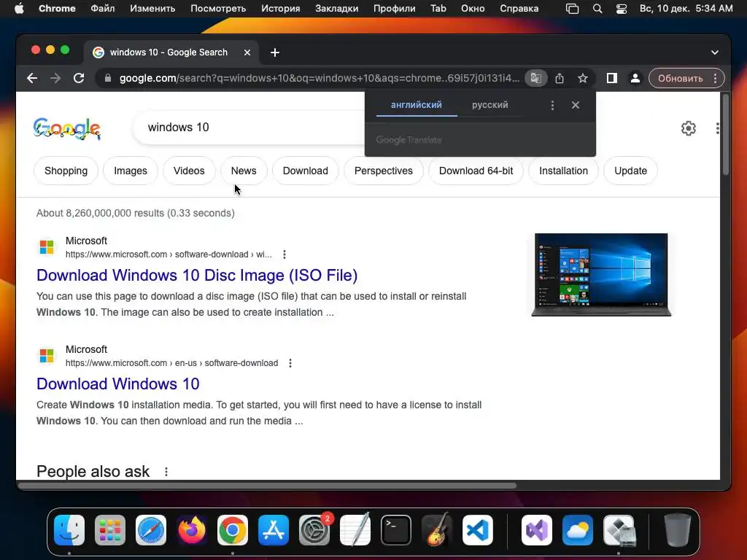The width and height of the screenshot is (747, 560).
Task: Close the Google Translate popup
Action: click(576, 105)
